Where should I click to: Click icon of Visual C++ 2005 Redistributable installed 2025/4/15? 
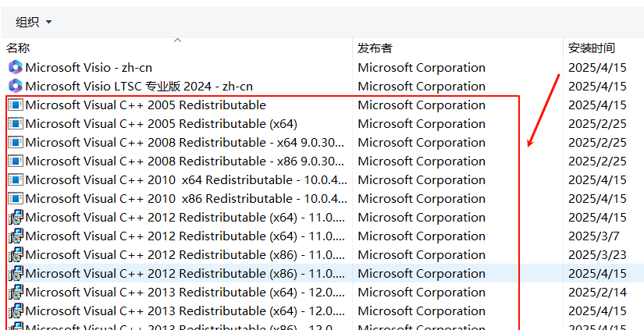point(16,105)
